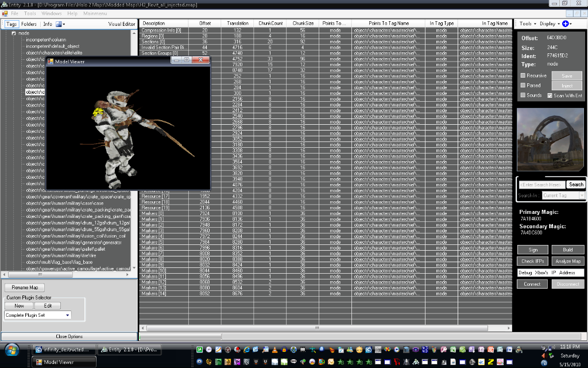The width and height of the screenshot is (588, 368).
Task: Launch Microsoft Access from quick launch
Action: coord(444,350)
